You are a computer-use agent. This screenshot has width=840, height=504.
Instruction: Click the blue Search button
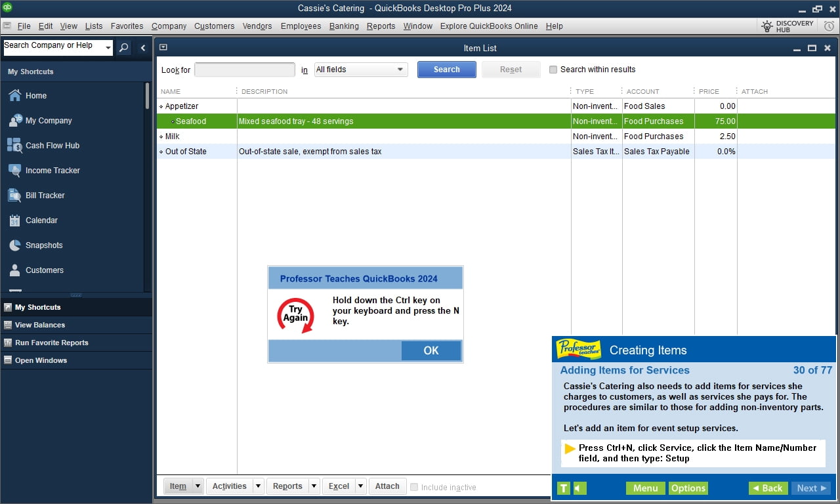tap(447, 70)
